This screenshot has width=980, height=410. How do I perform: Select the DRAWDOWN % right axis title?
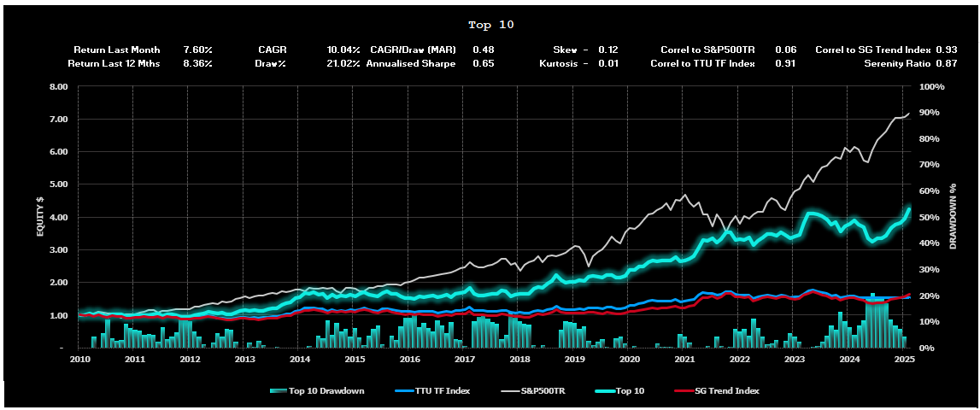click(x=953, y=215)
